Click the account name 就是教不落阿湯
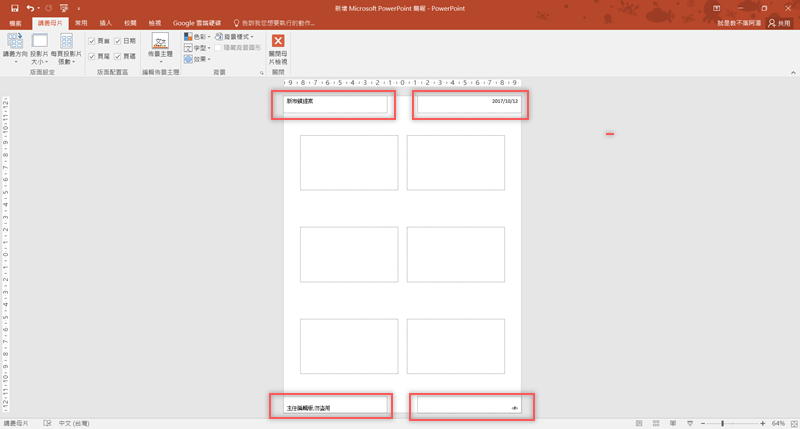Viewport: 800px width, 429px height. pos(739,23)
